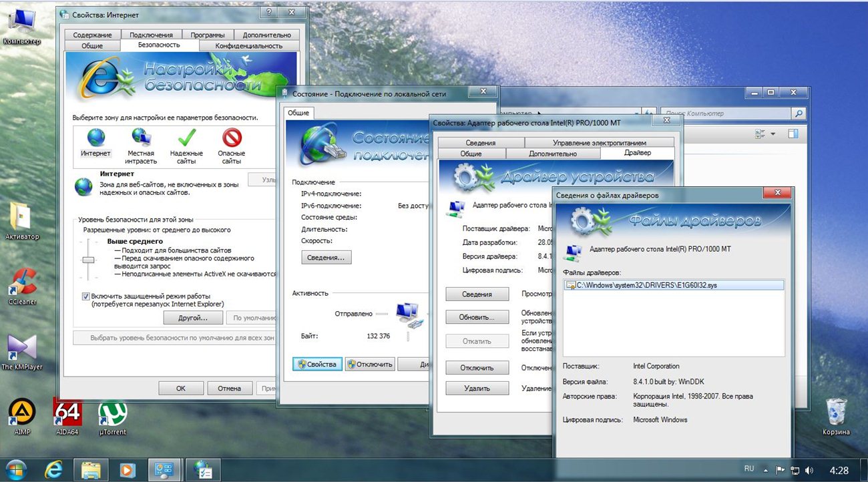Viewport: 868px width, 482px height.
Task: Switch to the Internet Options taskbar button
Action: pyautogui.click(x=202, y=469)
